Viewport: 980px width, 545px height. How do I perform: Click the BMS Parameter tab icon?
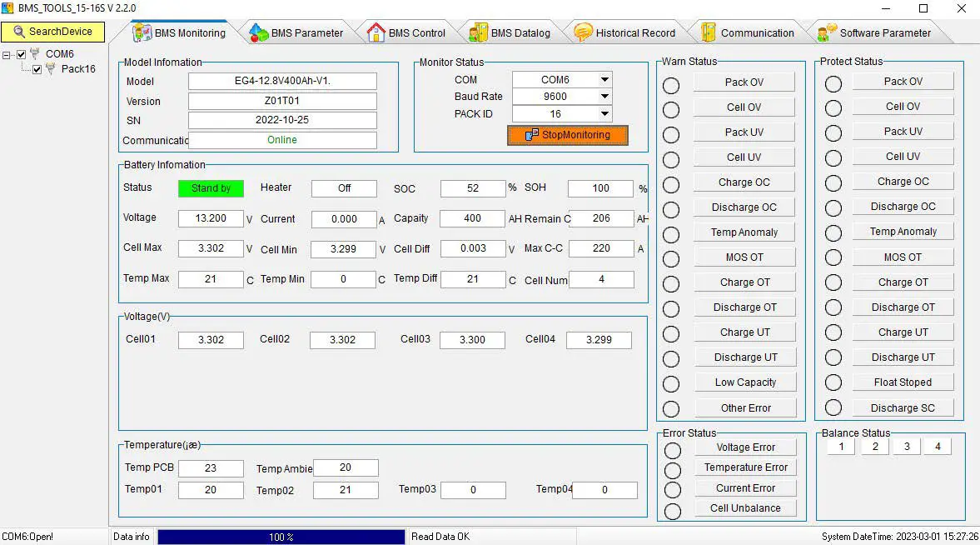(x=259, y=32)
